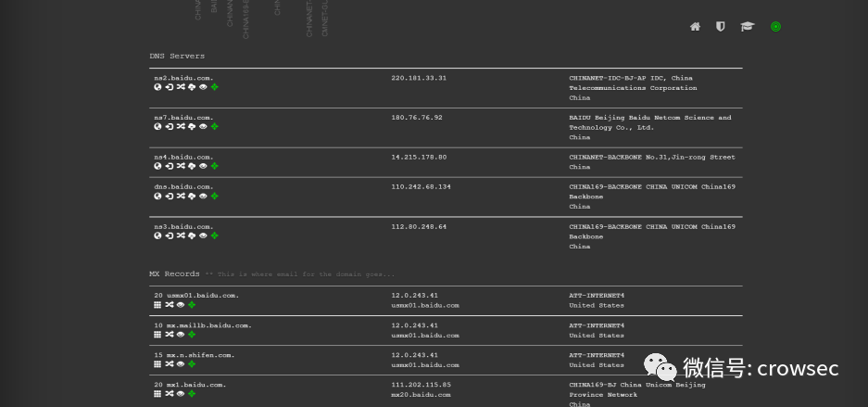Viewport: 868px width, 407px height.
Task: Click shuffle trace icon under mx.n.shifen.com
Action: point(169,364)
